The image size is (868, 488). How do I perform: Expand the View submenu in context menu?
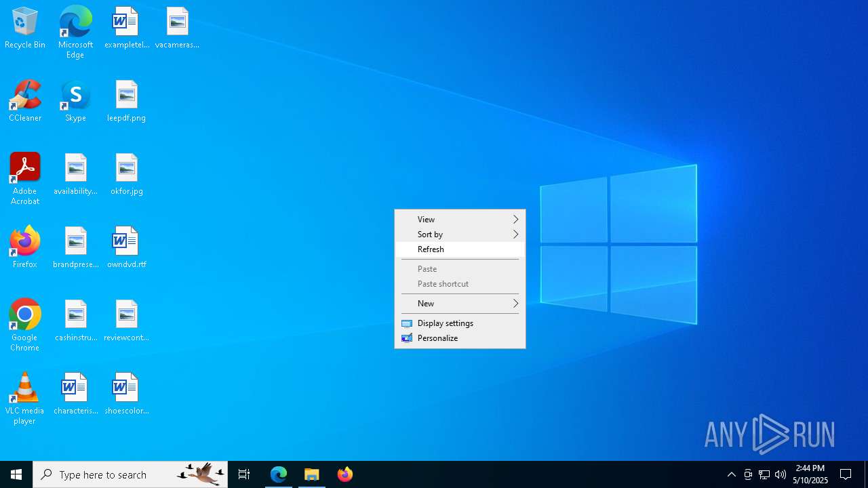pyautogui.click(x=460, y=219)
